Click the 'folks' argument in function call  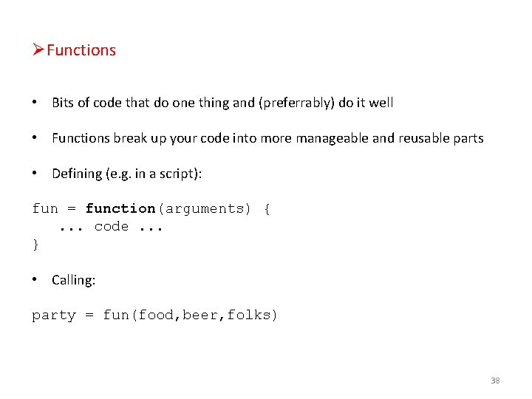click(249, 315)
